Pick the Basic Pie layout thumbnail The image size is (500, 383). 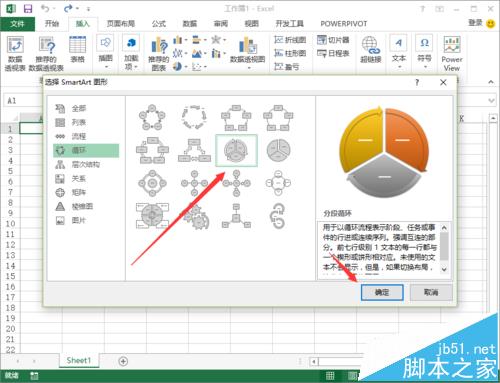point(279,150)
